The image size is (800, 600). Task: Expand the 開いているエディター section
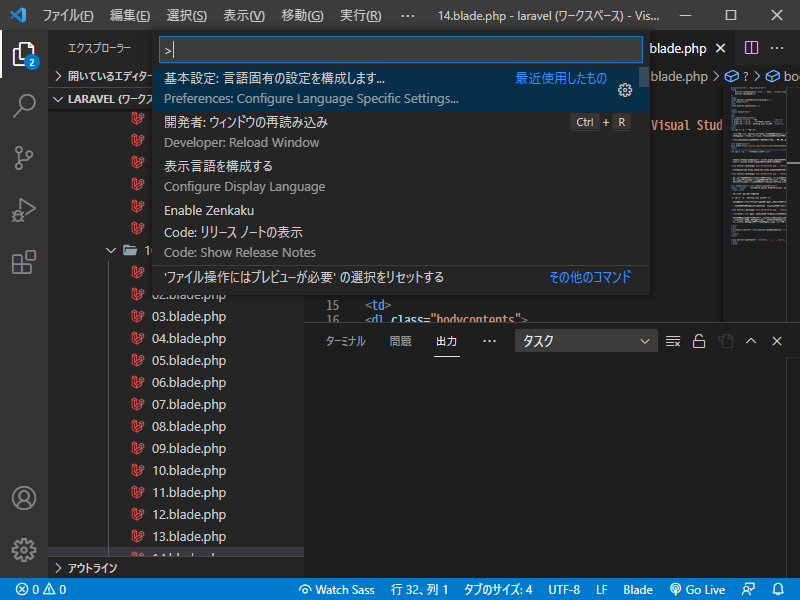(103, 77)
